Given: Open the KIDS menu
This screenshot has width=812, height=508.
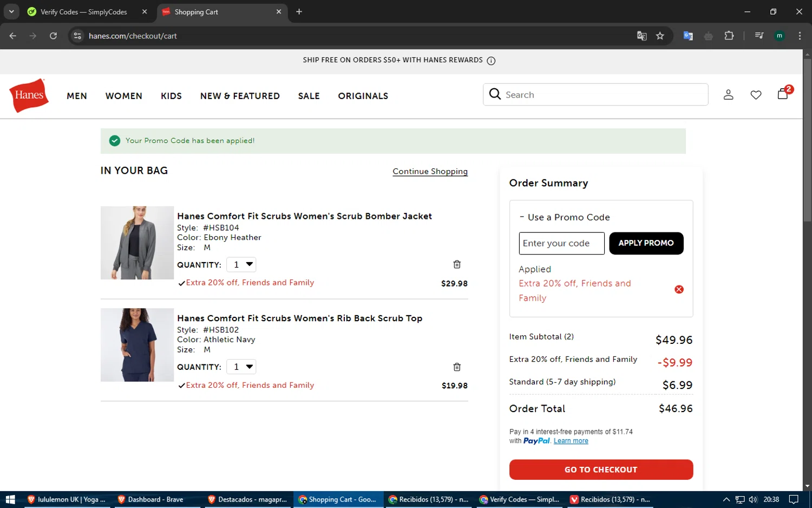Looking at the screenshot, I should (x=171, y=96).
